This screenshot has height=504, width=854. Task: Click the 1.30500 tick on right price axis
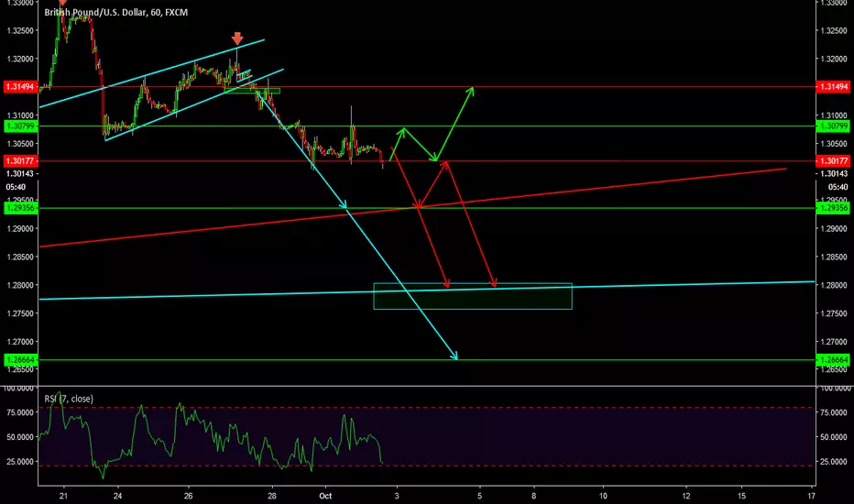point(834,144)
